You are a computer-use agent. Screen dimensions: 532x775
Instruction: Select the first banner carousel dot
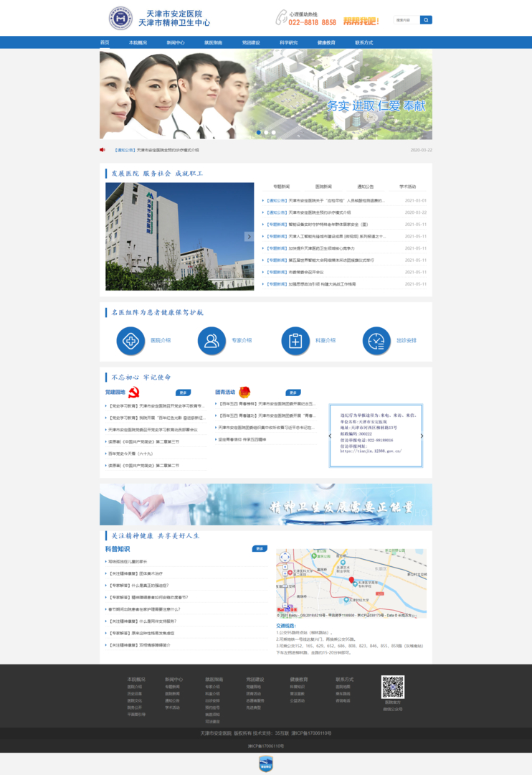[259, 133]
